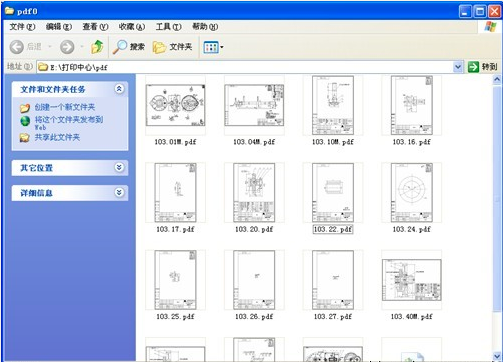Click file name label 103.27.pdf
Screen dimensions: 503x362
333,317
